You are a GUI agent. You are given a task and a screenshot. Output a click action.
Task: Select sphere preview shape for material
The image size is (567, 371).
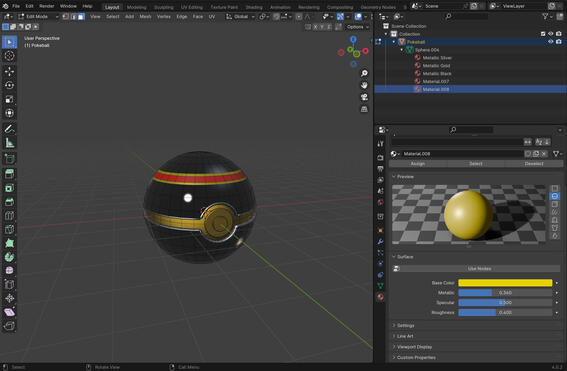click(555, 196)
